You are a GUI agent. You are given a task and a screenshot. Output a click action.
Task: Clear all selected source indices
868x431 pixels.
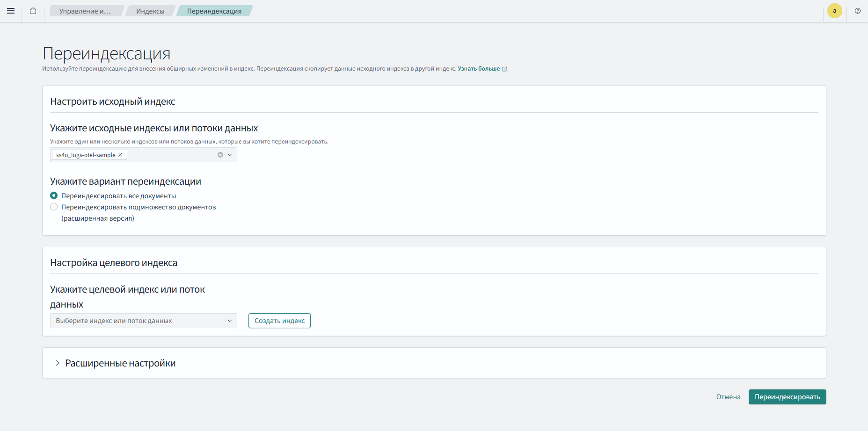(220, 155)
